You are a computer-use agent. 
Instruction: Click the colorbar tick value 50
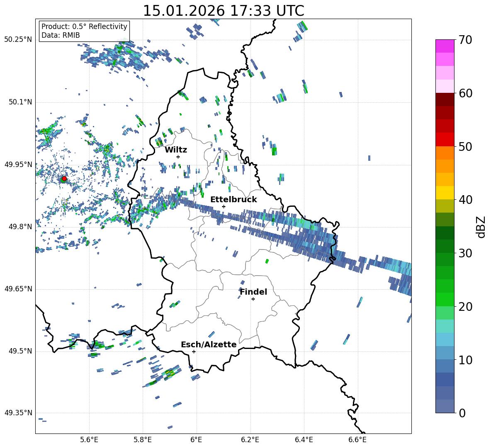[x=465, y=147]
